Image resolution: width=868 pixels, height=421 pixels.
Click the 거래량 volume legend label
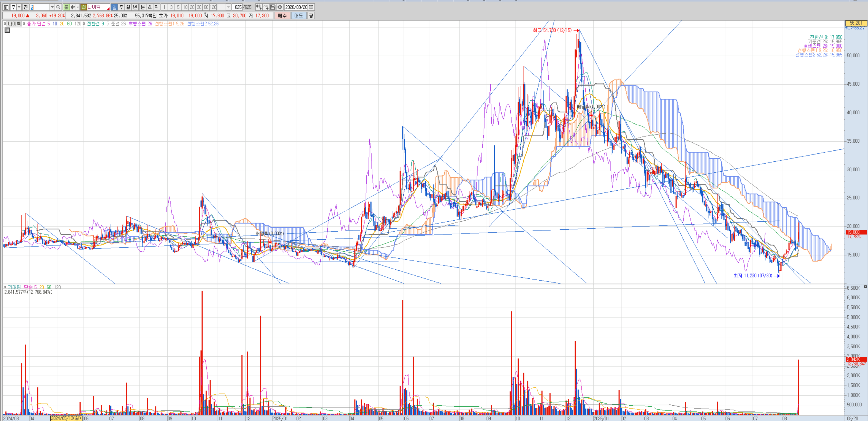14,287
